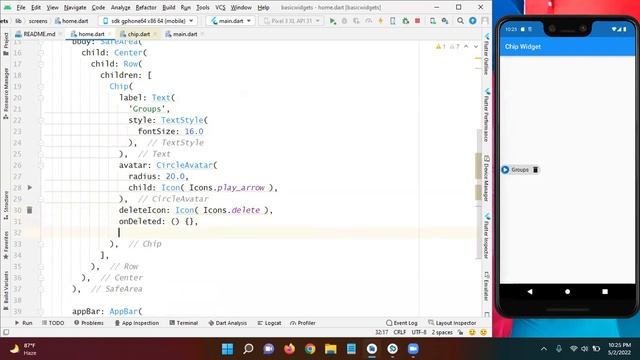Open the Dart Analysis tool window
Image resolution: width=640 pixels, height=360 pixels.
[x=227, y=323]
